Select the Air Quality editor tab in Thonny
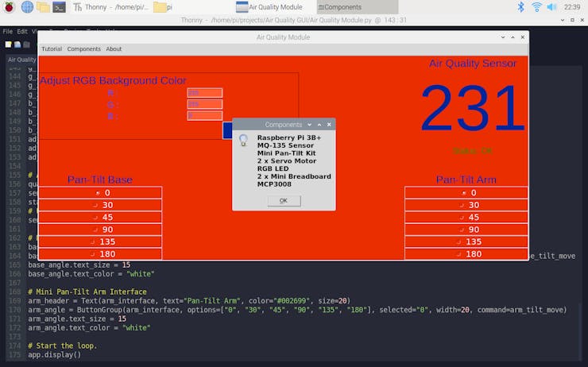The height and width of the screenshot is (367, 588). pyautogui.click(x=21, y=60)
